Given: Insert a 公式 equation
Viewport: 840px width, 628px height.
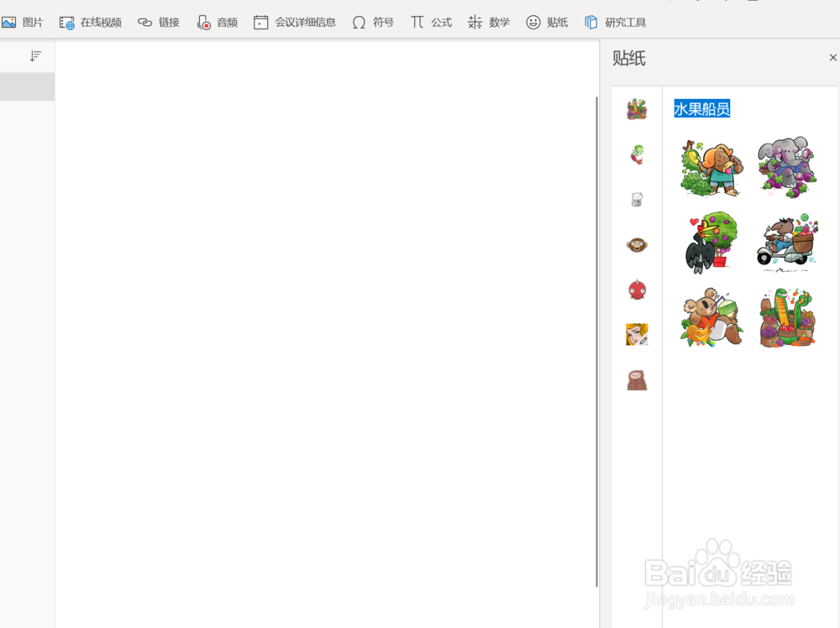Looking at the screenshot, I should (431, 23).
